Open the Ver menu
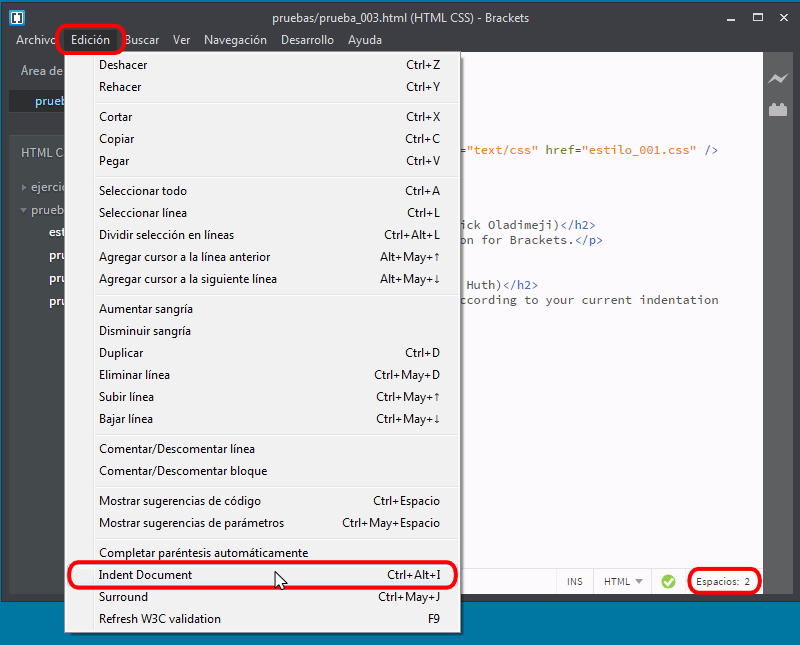Viewport: 800px width, 645px height. click(181, 40)
